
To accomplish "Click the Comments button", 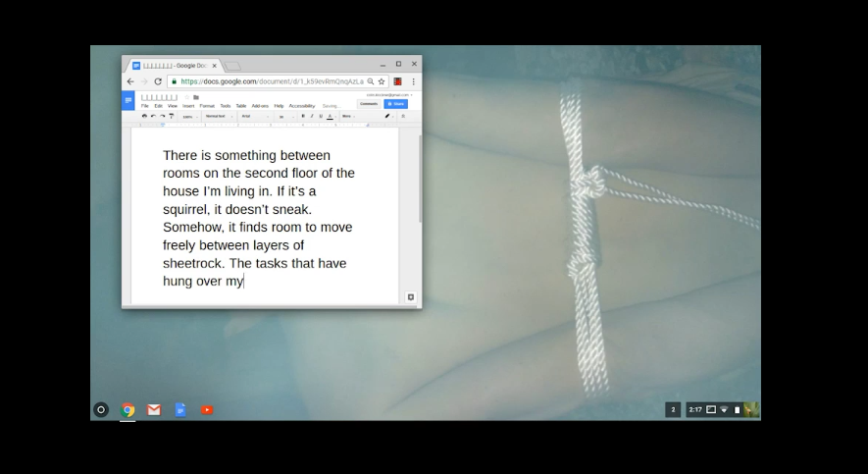I will coord(369,103).
